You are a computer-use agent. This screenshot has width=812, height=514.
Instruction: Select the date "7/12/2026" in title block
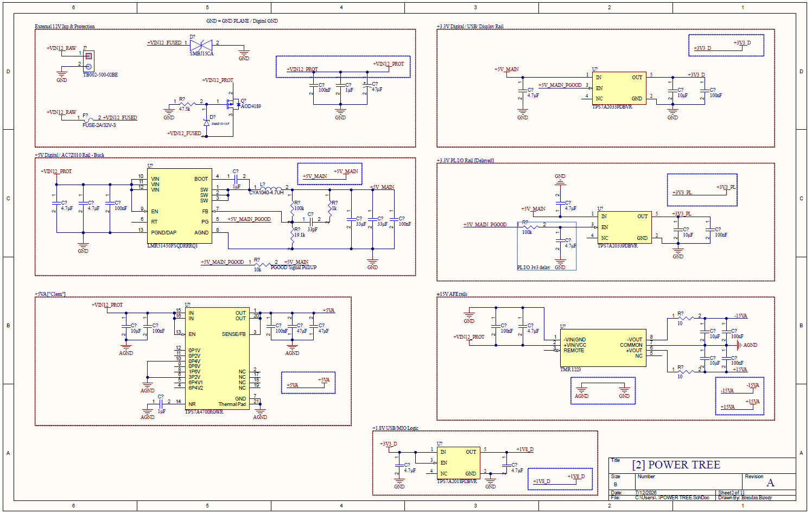[646, 493]
